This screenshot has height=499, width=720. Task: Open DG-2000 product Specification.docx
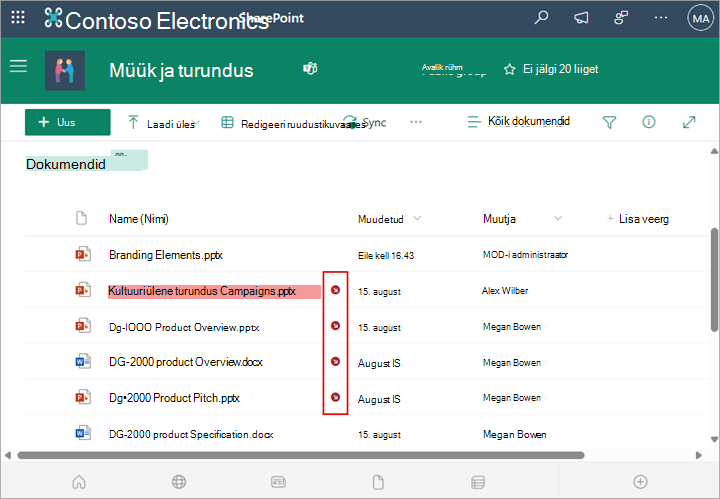coord(191,434)
